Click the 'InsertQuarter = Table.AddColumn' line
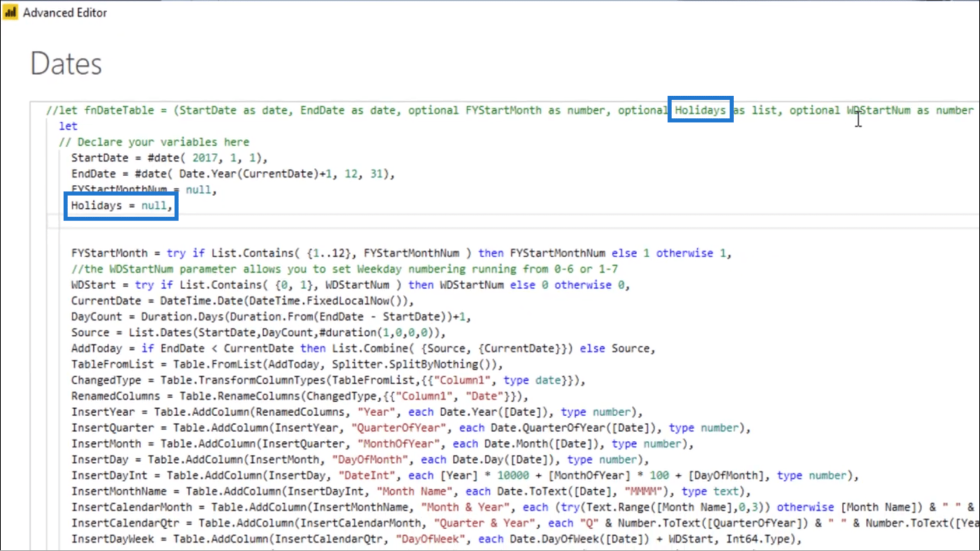 point(411,427)
